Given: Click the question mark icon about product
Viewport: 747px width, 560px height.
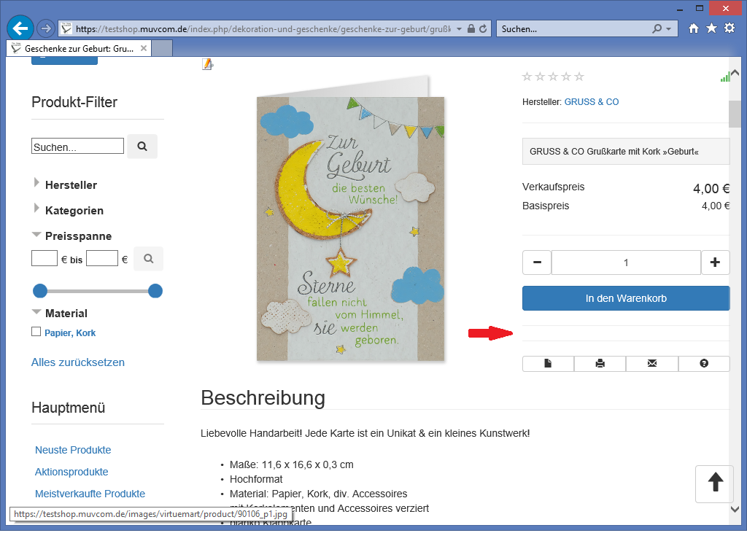Looking at the screenshot, I should [704, 364].
